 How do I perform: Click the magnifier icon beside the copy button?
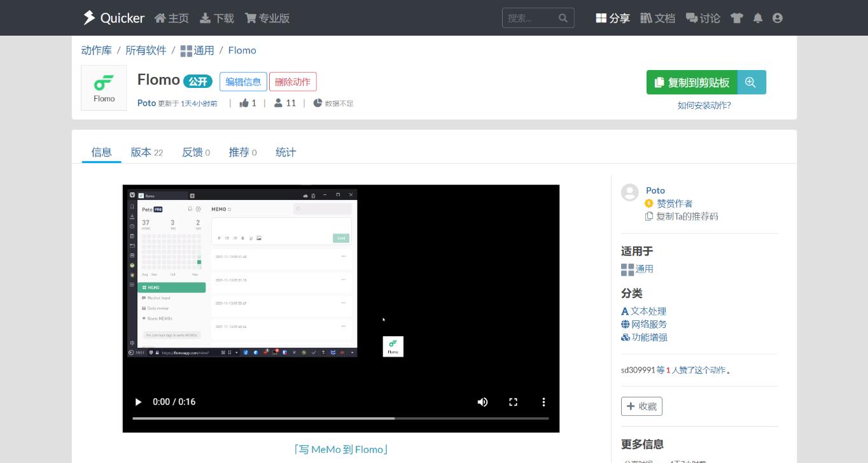[x=751, y=82]
